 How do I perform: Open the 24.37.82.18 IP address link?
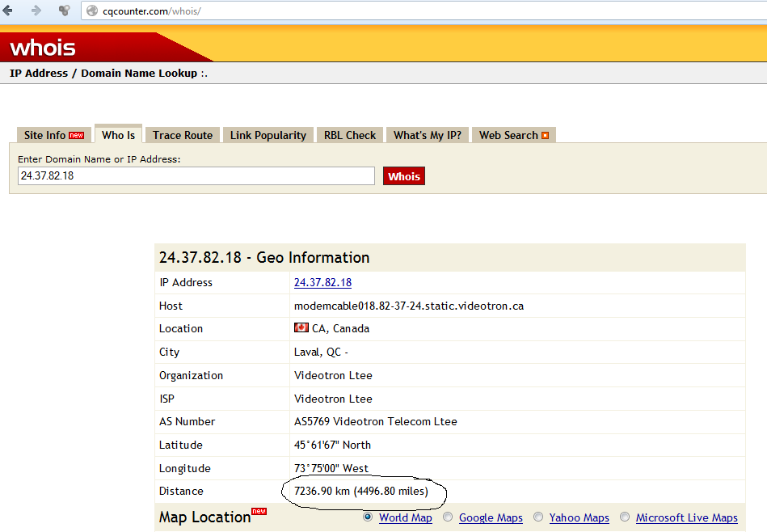[322, 282]
